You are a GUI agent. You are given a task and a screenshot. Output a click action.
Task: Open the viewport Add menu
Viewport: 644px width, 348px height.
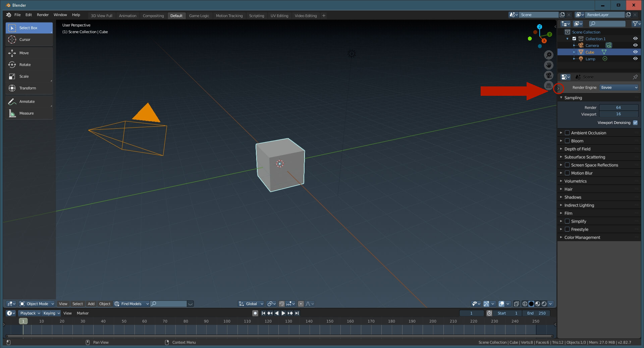tap(91, 304)
